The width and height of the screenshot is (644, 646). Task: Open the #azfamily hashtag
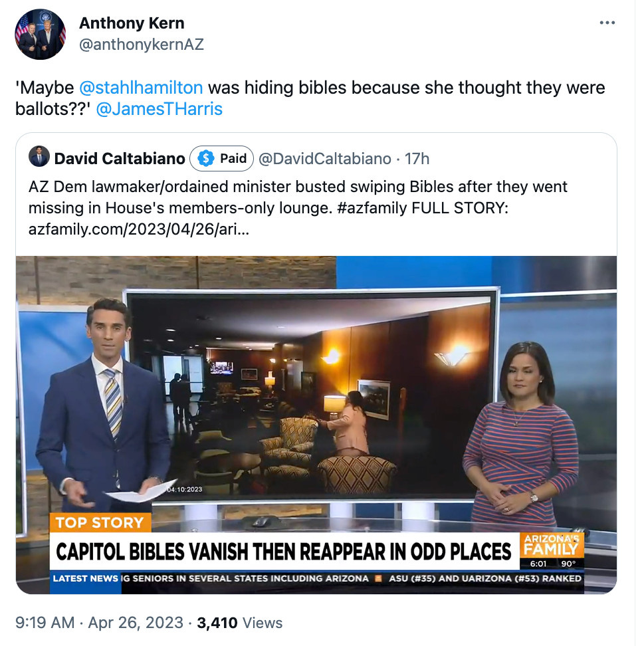pos(372,208)
